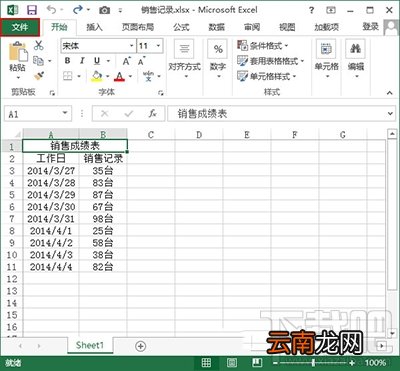The height and width of the screenshot is (371, 400).
Task: Switch to Page Layout view icon
Action: click(x=232, y=363)
